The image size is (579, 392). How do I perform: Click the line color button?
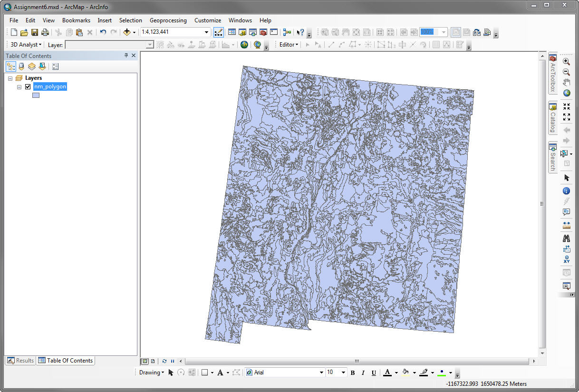(x=424, y=373)
